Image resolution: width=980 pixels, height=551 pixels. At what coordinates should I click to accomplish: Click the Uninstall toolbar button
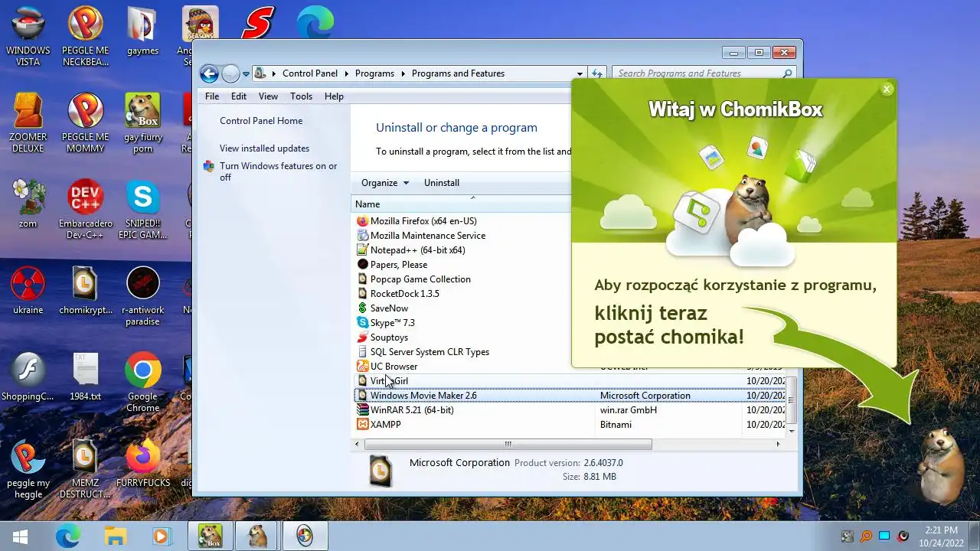(442, 183)
